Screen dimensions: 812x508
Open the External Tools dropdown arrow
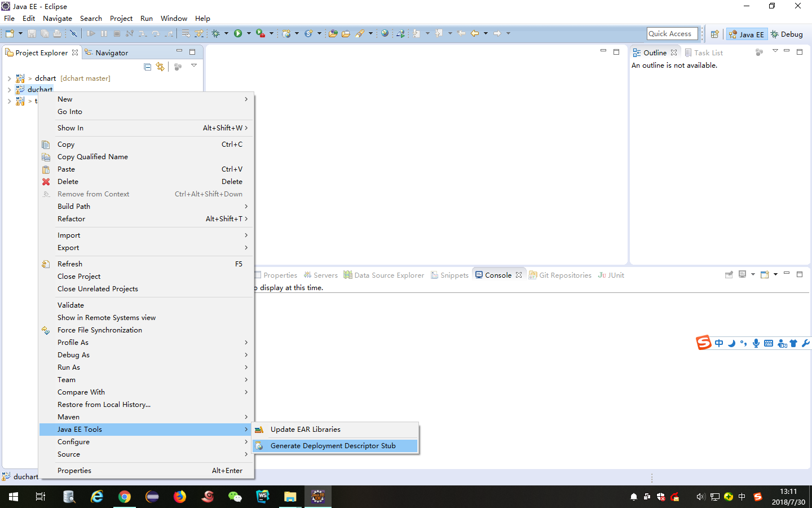[x=271, y=33]
